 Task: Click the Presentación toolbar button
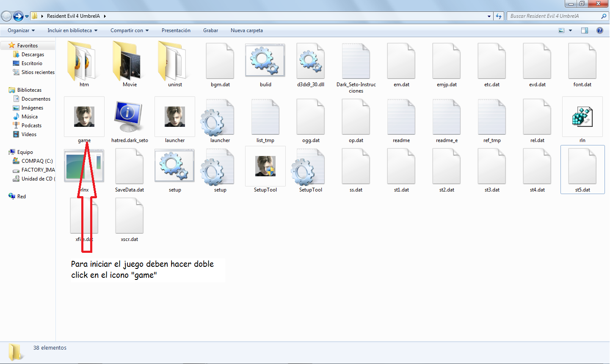[176, 30]
